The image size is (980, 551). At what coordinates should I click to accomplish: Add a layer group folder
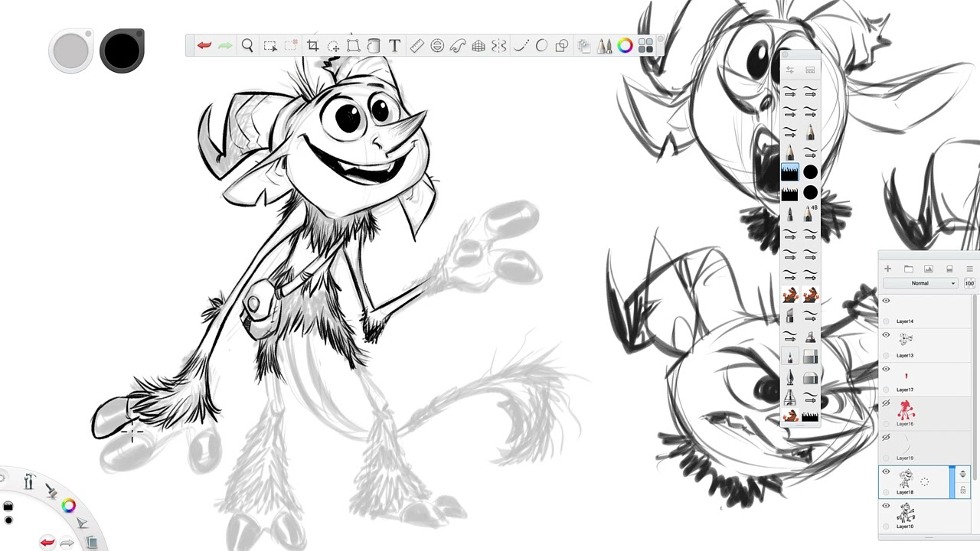[x=908, y=269]
